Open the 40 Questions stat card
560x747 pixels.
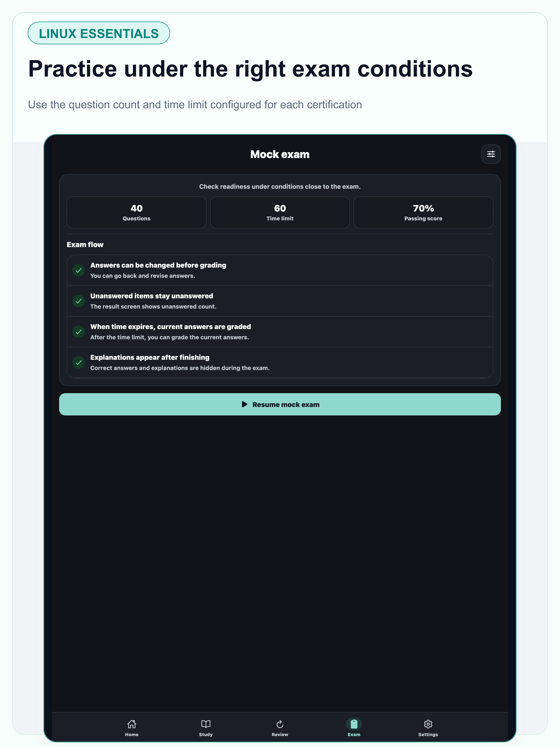tap(136, 212)
